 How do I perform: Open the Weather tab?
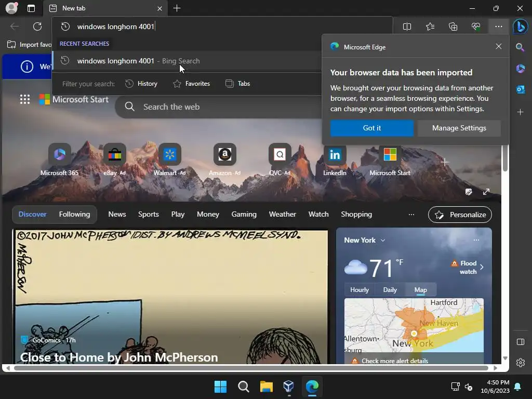[282, 215]
